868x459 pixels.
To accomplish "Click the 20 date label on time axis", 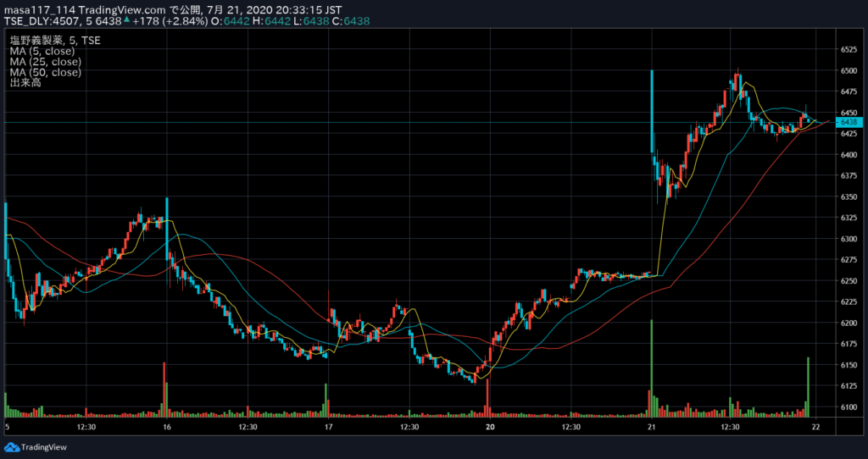I will (x=490, y=426).
